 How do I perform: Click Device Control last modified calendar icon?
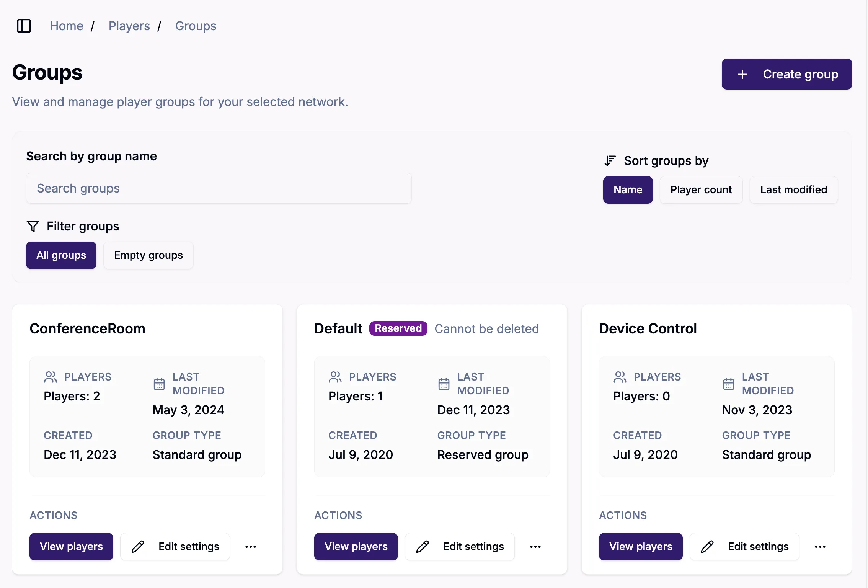click(729, 384)
